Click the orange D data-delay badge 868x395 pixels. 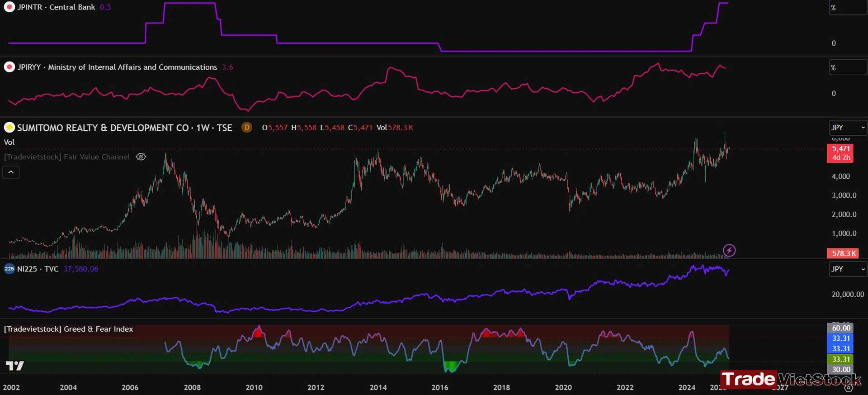(246, 128)
